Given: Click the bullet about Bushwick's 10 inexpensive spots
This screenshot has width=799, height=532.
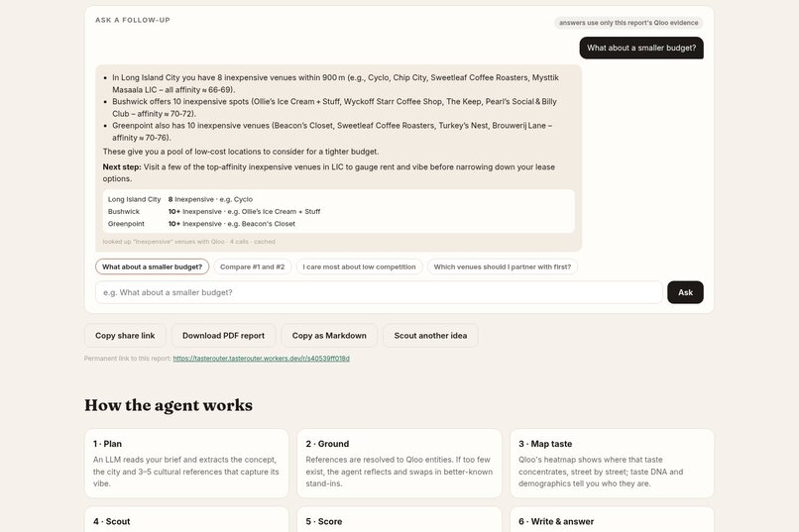Looking at the screenshot, I should (x=334, y=107).
